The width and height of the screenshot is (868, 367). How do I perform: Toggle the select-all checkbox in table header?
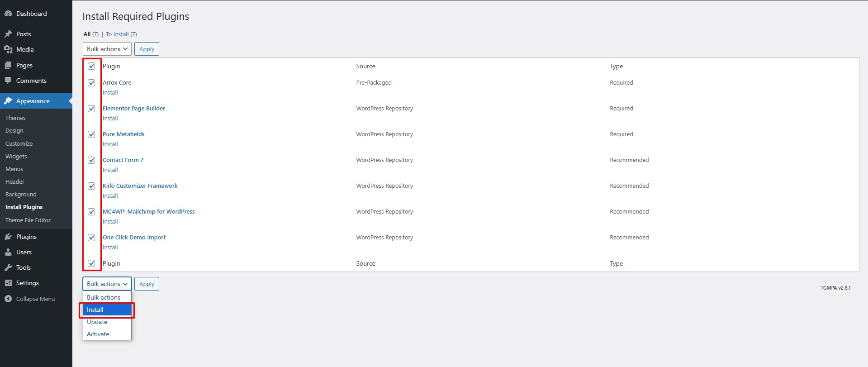pos(91,66)
